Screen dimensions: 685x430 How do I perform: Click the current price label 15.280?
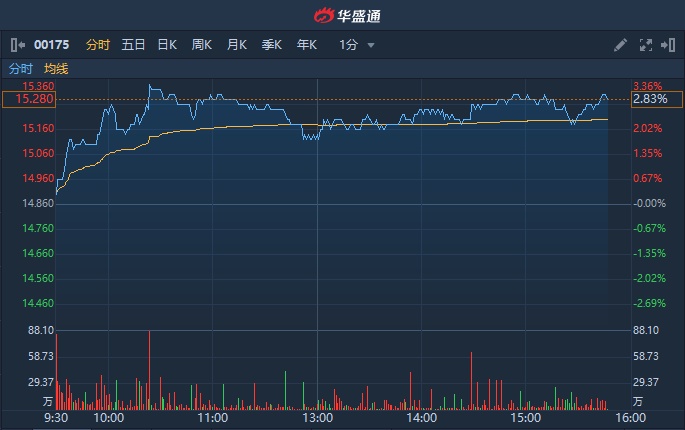[x=28, y=99]
